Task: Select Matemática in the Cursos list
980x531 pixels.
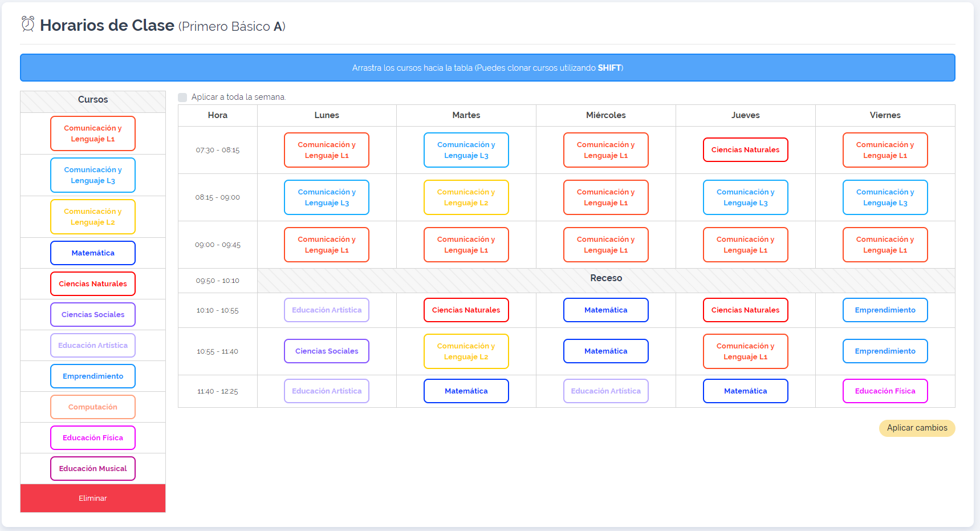Action: click(93, 253)
